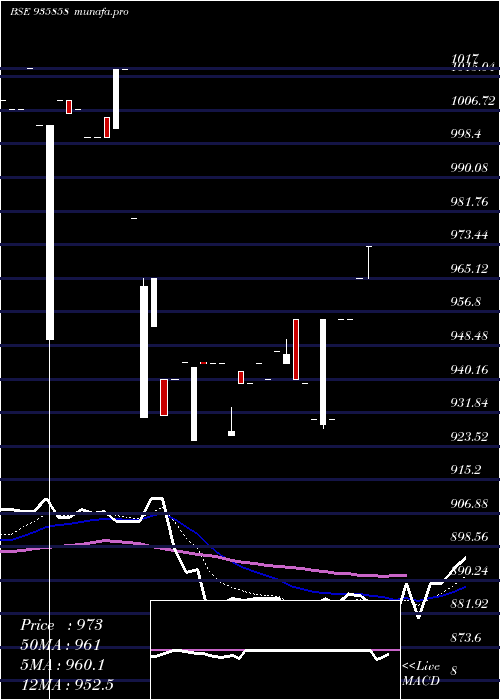Click the 998.4 price axis label
The image size is (500, 700).
pos(467,135)
